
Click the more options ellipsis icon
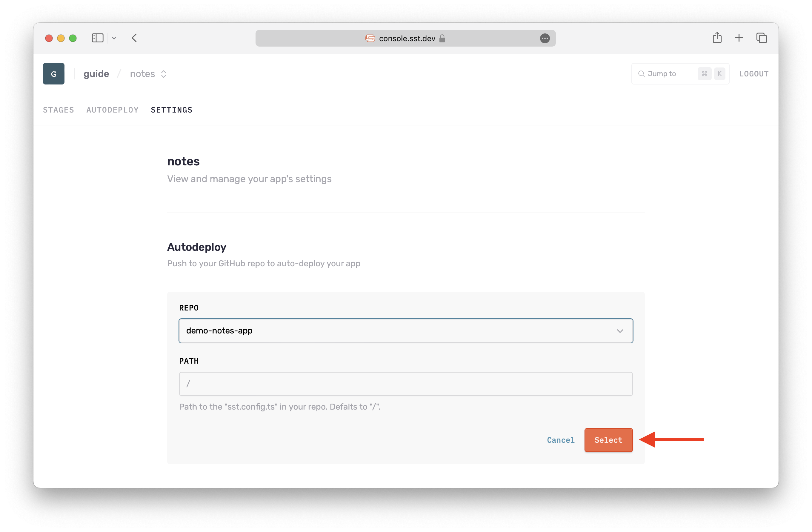tap(544, 38)
